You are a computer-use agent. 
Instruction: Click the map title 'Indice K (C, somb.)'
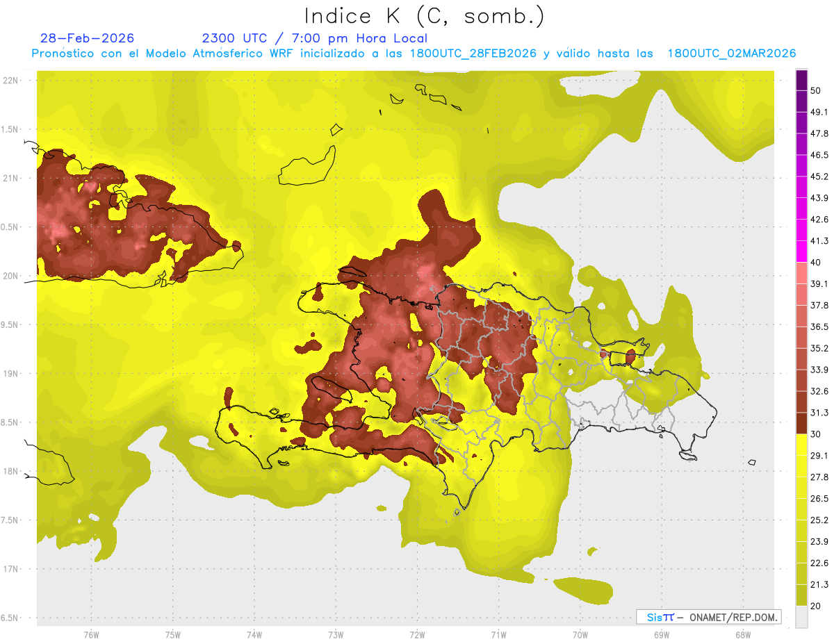(425, 17)
